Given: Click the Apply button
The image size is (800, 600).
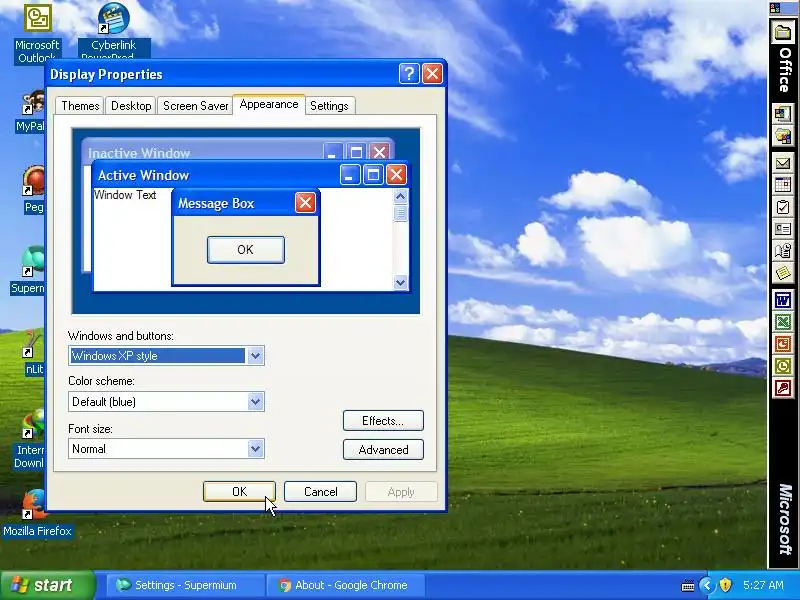Looking at the screenshot, I should [x=401, y=492].
